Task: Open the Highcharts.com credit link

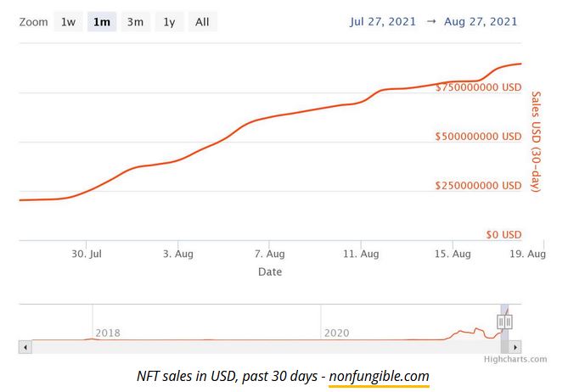Action: [x=515, y=359]
